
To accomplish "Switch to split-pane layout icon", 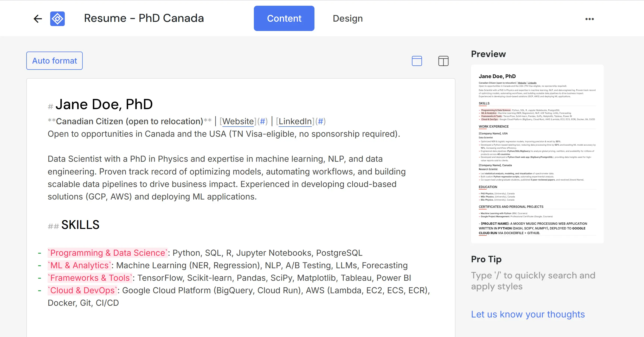I will tap(443, 61).
